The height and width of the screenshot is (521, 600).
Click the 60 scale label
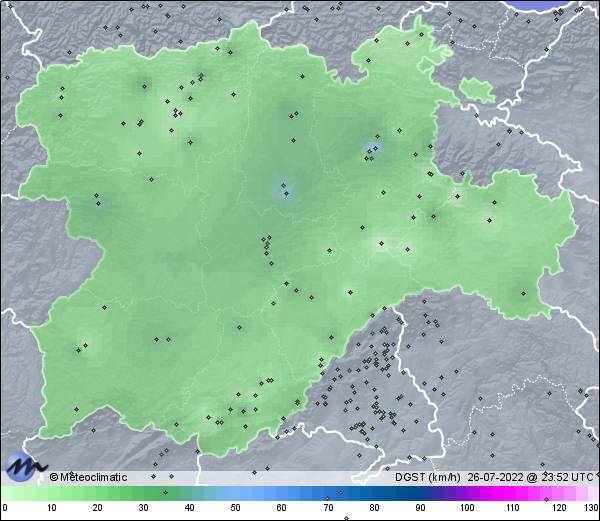click(x=282, y=507)
